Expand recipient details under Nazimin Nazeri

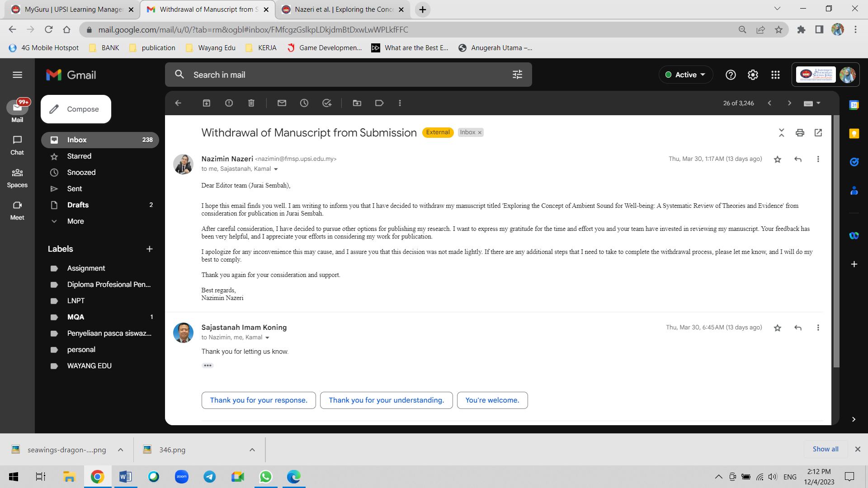point(276,169)
